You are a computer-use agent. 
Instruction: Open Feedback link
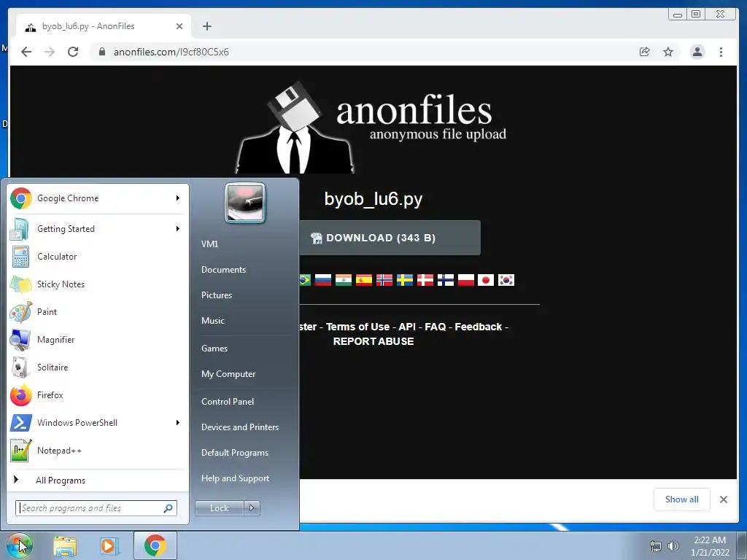tap(479, 327)
